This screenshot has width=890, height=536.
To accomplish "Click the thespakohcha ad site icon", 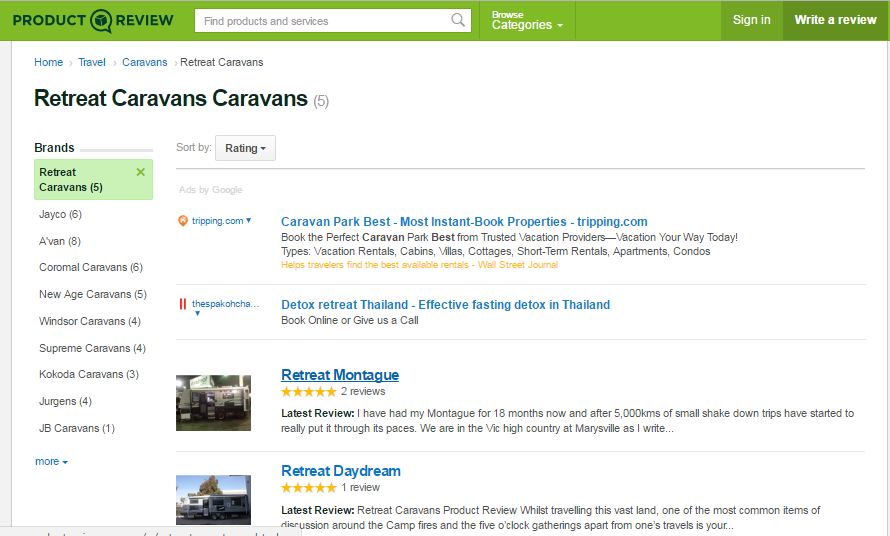I will pos(183,304).
